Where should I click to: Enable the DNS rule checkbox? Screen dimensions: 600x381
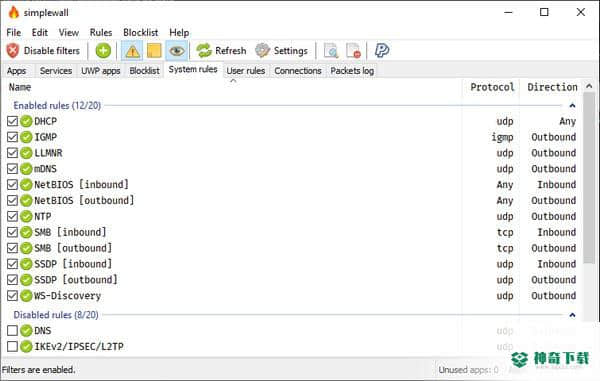tap(12, 331)
